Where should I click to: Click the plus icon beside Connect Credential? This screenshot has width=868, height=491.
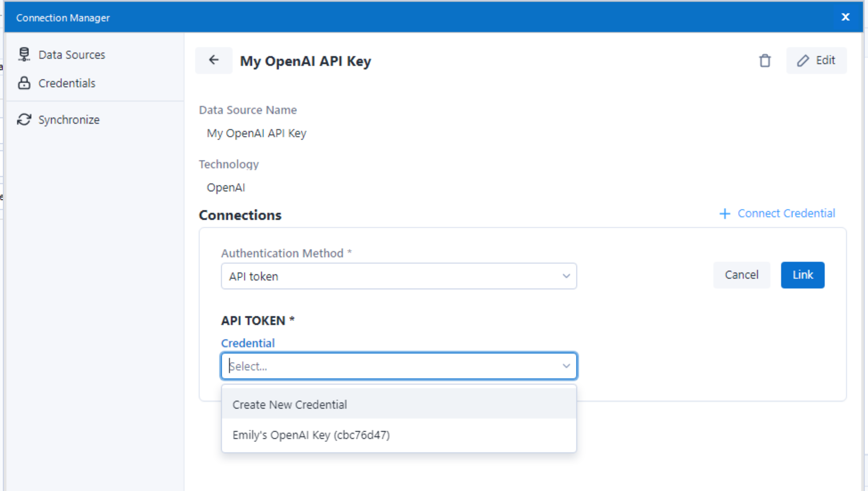coord(726,214)
